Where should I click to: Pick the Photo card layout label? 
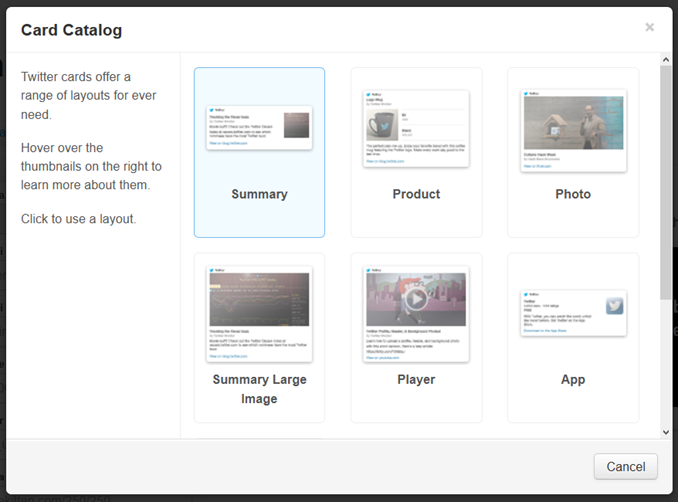[x=573, y=194]
